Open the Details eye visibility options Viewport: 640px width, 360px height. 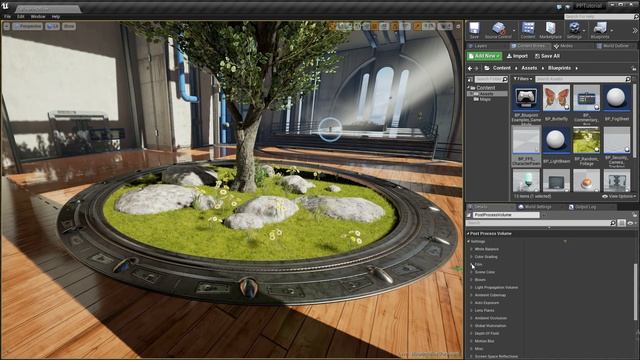point(632,223)
